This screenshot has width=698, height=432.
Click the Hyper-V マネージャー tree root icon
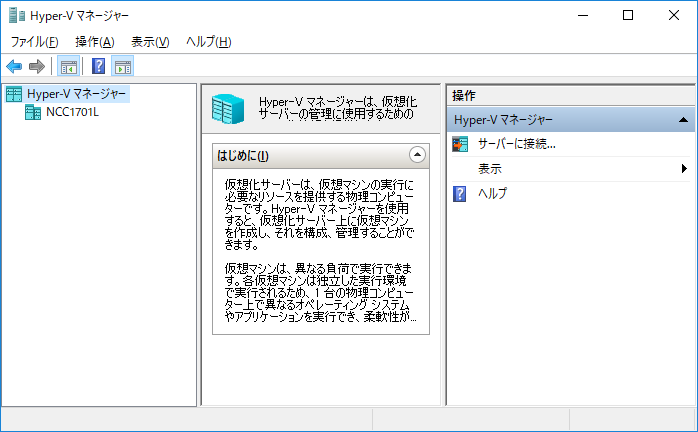click(14, 94)
